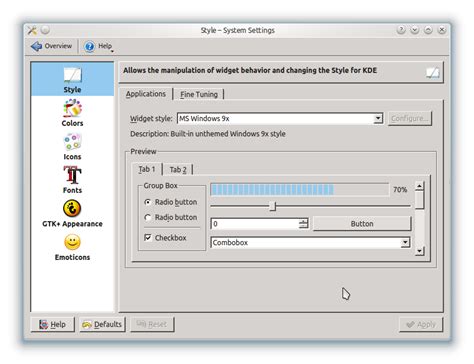
Task: Open the Style module in sidebar
Action: pos(72,79)
